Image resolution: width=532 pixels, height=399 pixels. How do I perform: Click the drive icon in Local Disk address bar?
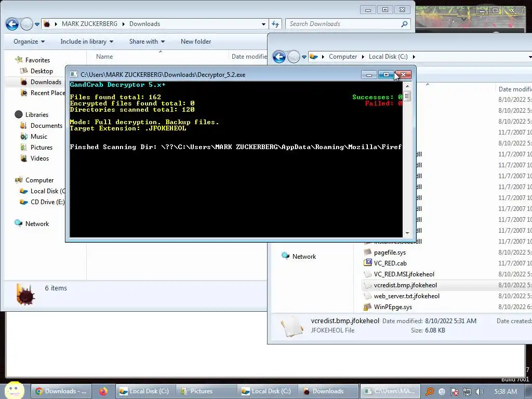point(314,56)
